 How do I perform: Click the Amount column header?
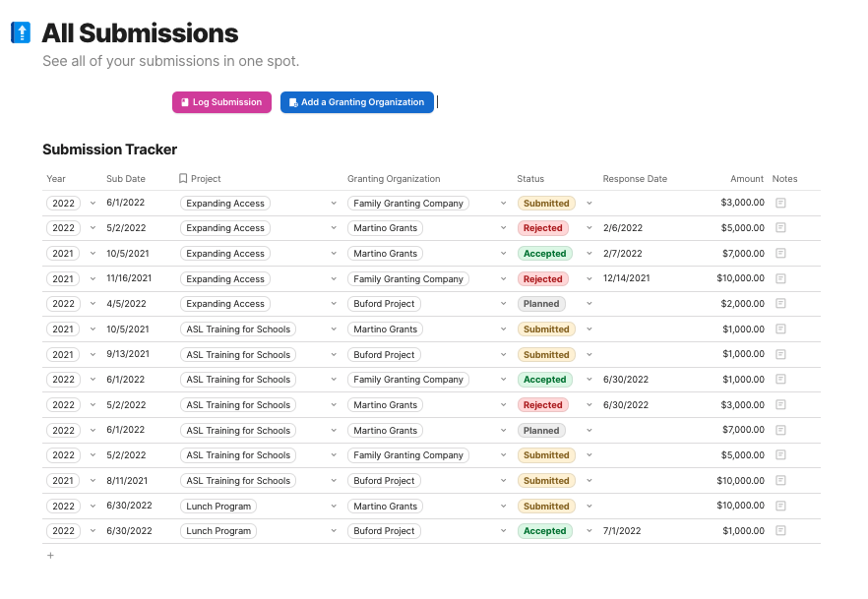(747, 179)
